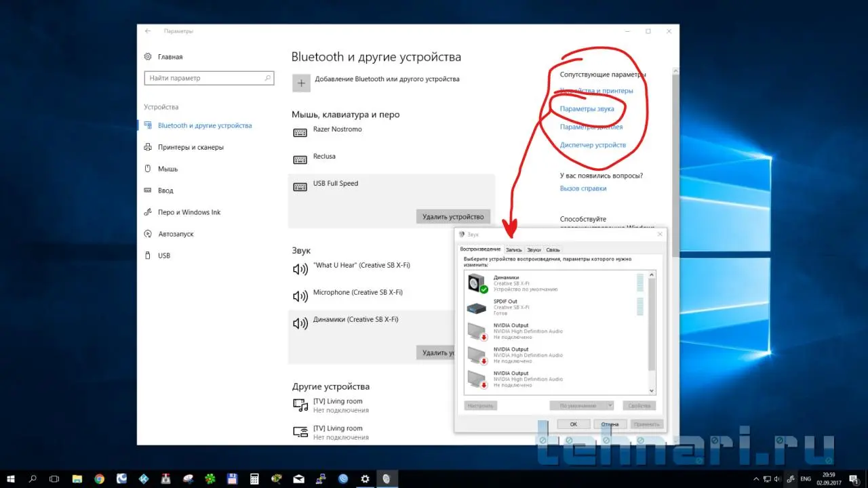868x488 pixels.
Task: Click the plus icon to add Bluetooth device
Action: tap(301, 83)
